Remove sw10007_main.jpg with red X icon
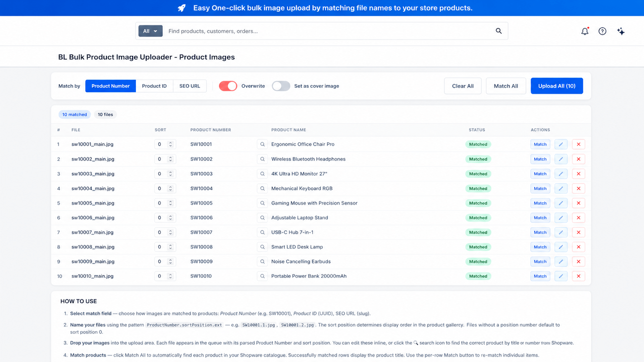Screen dimensions: 644x362 579,232
